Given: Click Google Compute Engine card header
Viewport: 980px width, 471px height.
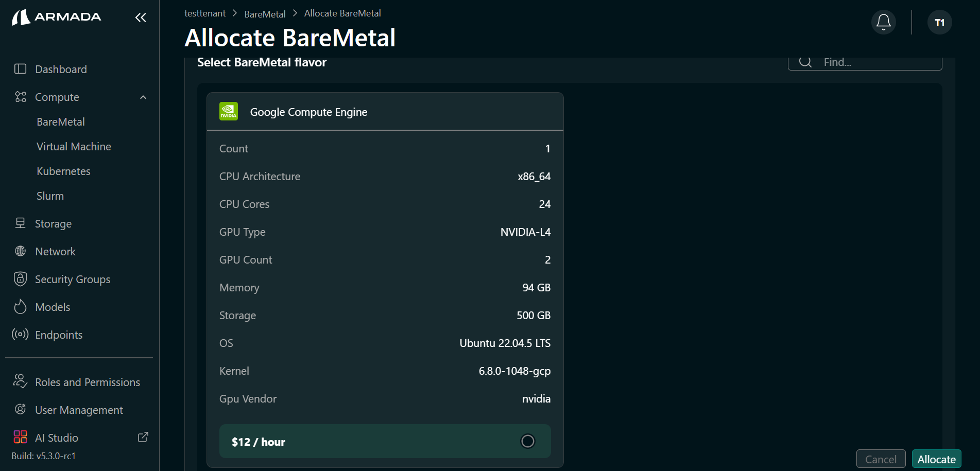Looking at the screenshot, I should pyautogui.click(x=385, y=112).
